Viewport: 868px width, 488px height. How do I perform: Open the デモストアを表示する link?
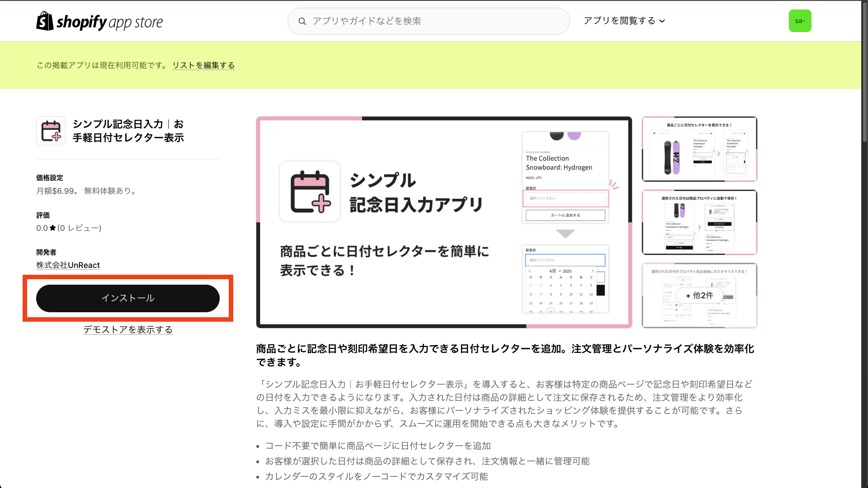tap(128, 330)
